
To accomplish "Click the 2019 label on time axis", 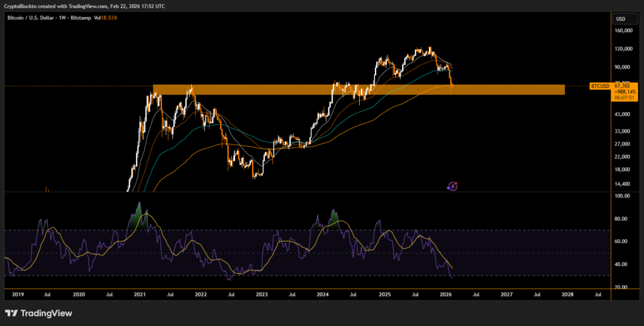I will point(17,294).
